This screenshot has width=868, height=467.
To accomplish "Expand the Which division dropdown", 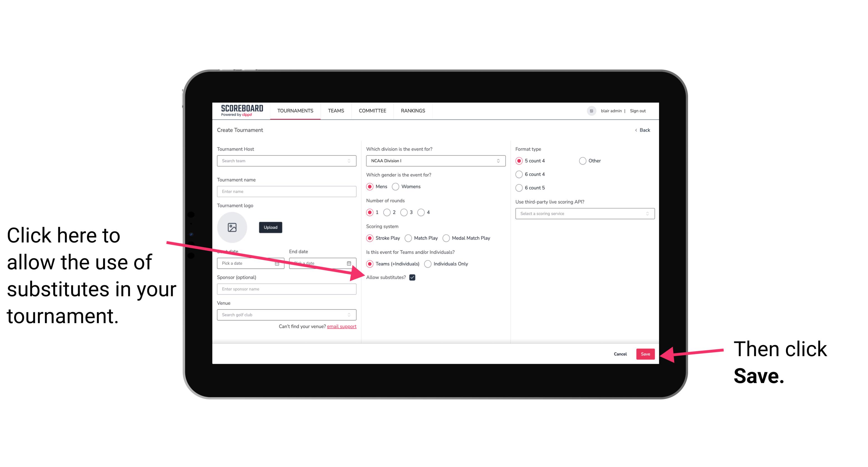I will click(x=435, y=161).
